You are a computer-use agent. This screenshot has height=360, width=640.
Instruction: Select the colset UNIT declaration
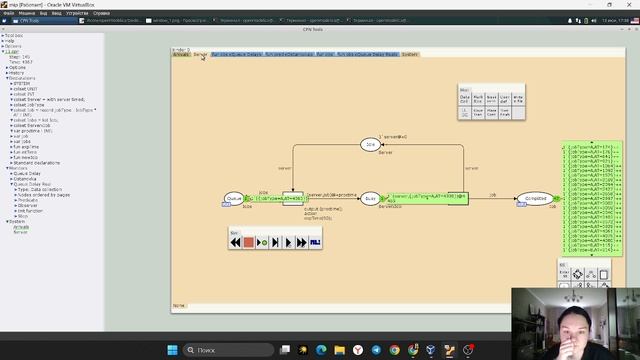coord(25,89)
